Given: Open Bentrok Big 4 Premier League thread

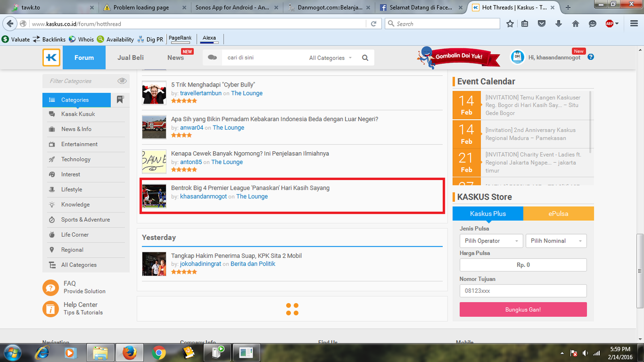Looking at the screenshot, I should (x=251, y=188).
